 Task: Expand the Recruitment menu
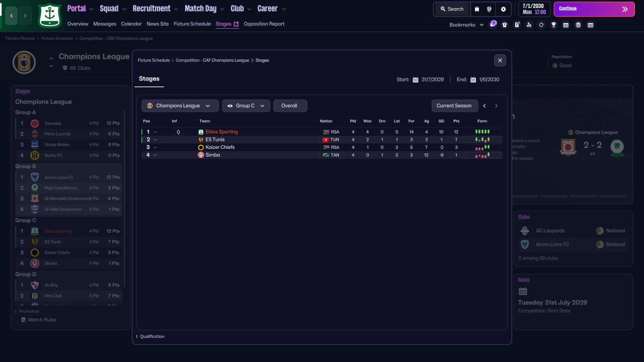[155, 9]
